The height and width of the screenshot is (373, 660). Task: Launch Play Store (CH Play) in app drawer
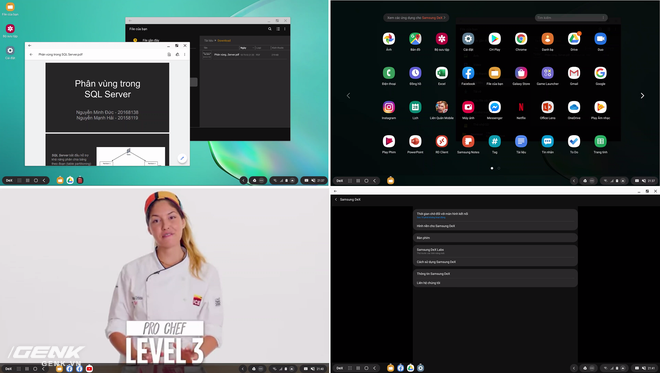[495, 39]
